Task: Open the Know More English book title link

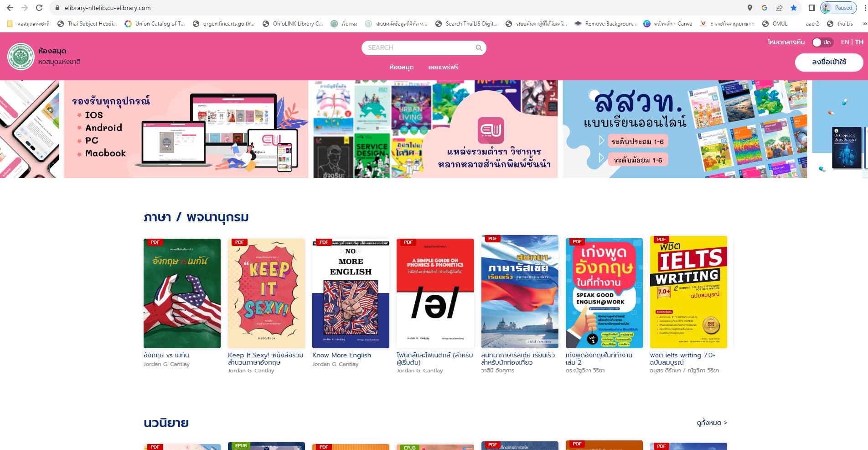Action: pos(341,355)
